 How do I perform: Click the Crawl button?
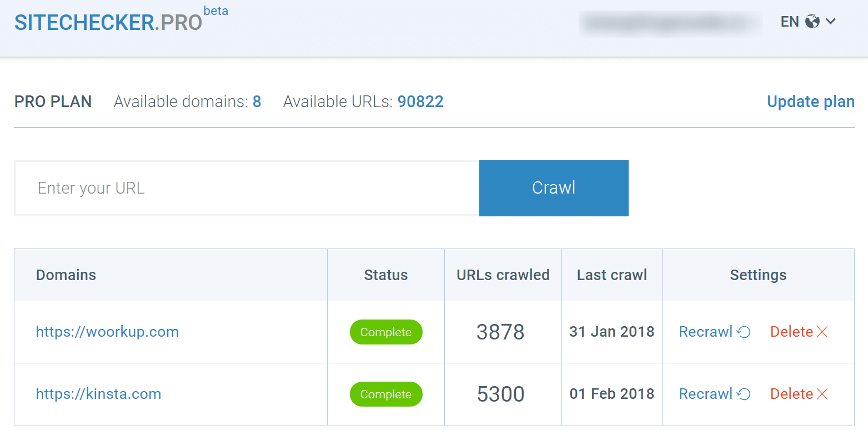tap(554, 188)
